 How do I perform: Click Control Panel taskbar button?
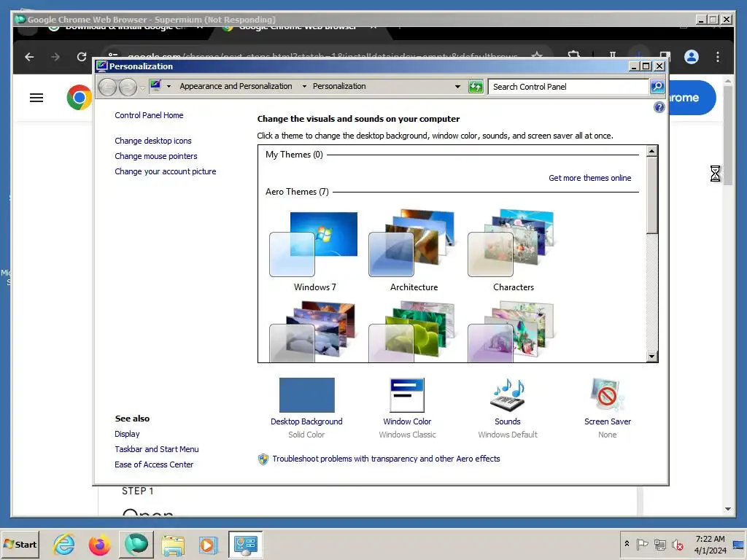(x=245, y=544)
